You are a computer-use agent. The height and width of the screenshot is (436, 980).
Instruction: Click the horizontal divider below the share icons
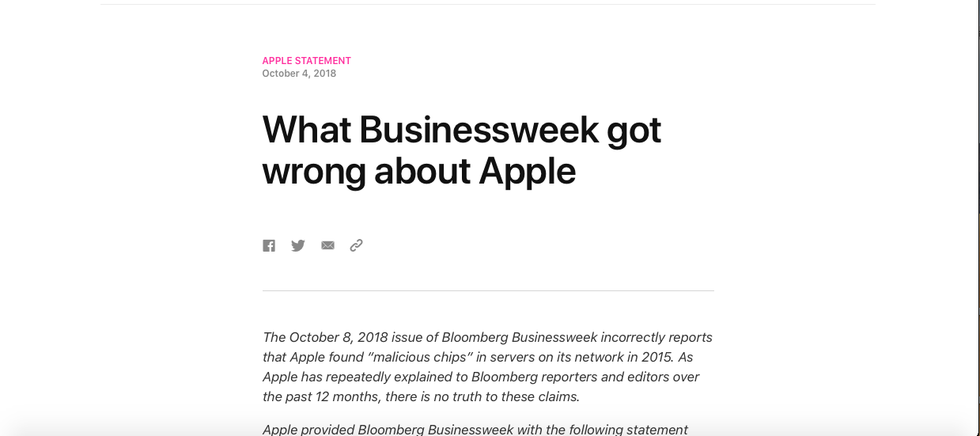pos(488,290)
